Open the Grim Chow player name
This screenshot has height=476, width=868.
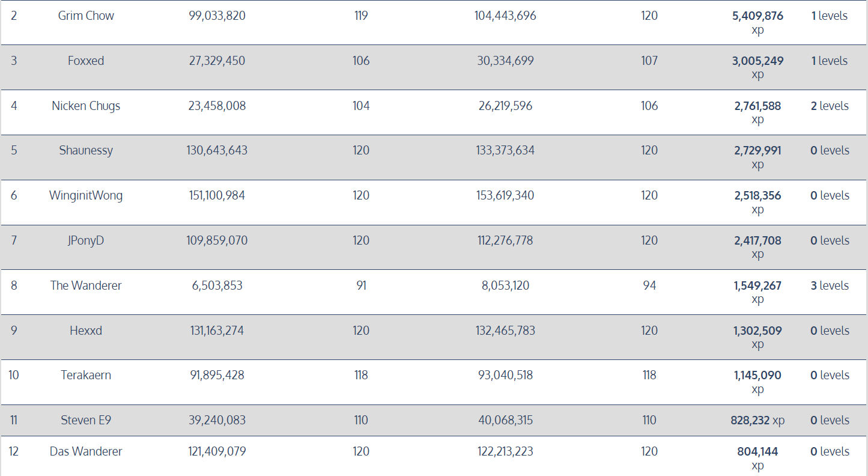coord(86,16)
